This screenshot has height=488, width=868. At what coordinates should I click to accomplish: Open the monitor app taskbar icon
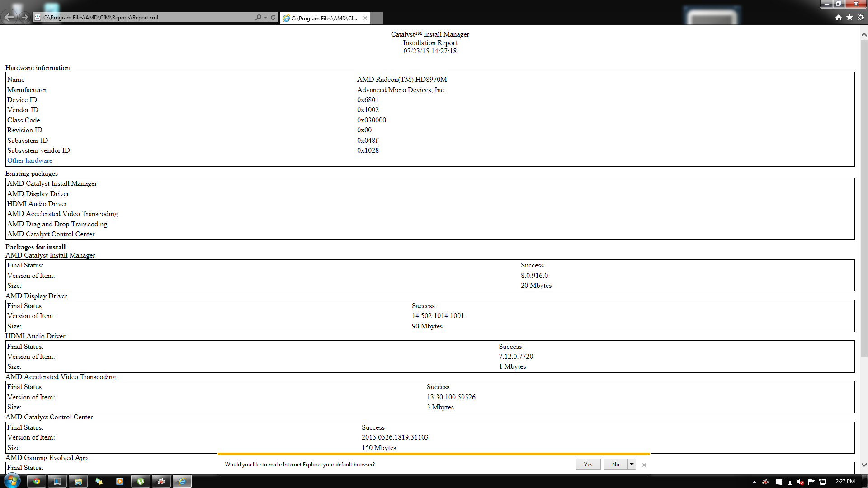click(x=57, y=481)
